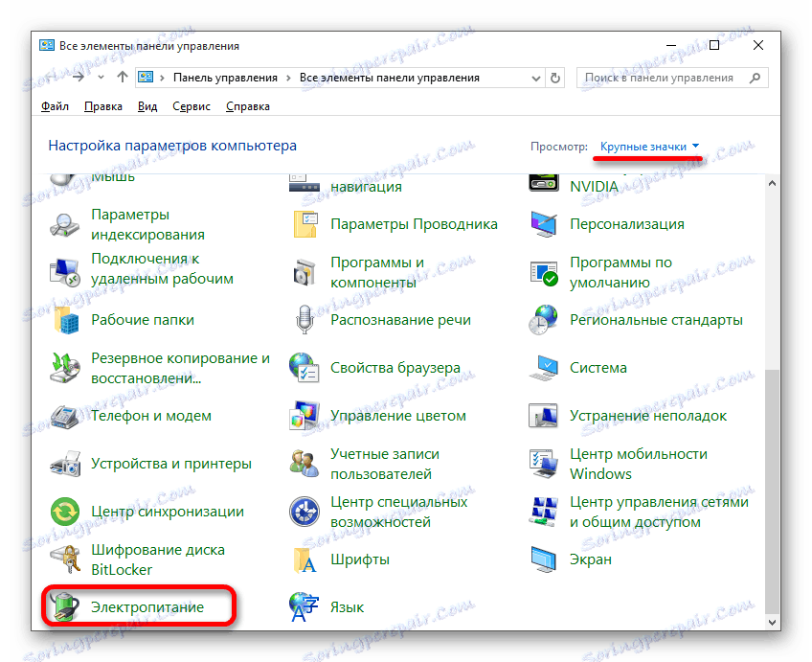
Task: Click the Центр мобильности Windows icon
Action: (543, 464)
